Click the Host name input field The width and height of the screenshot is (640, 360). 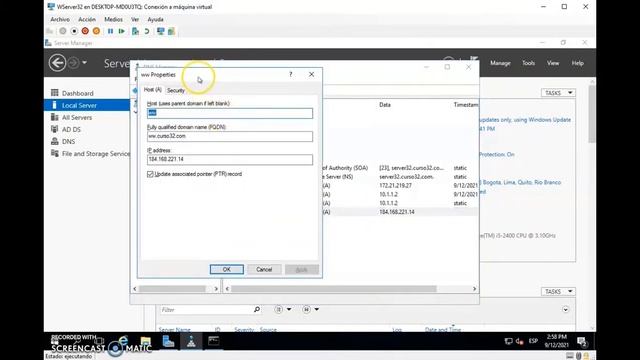click(230, 113)
